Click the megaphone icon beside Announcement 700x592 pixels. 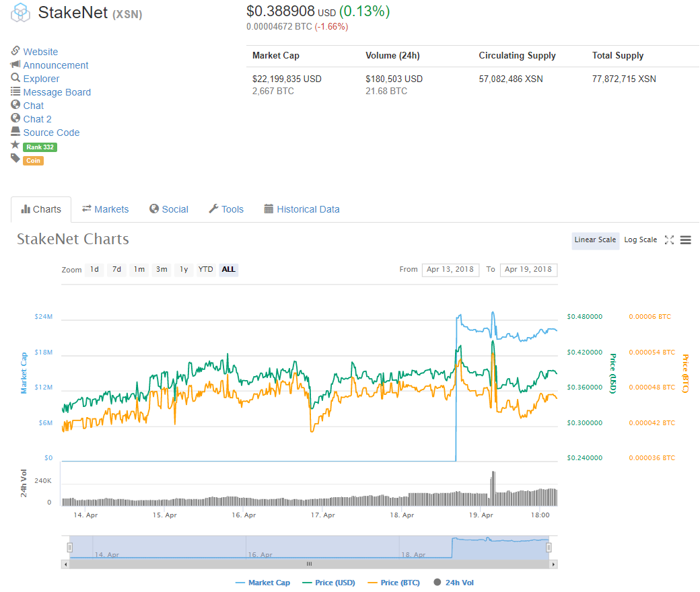[15, 64]
